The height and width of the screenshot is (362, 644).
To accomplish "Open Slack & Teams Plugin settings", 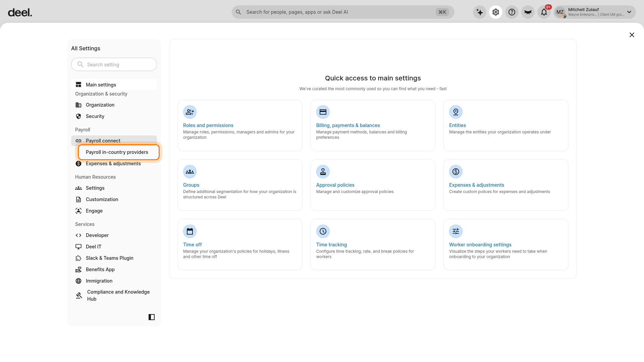I will coord(114,258).
